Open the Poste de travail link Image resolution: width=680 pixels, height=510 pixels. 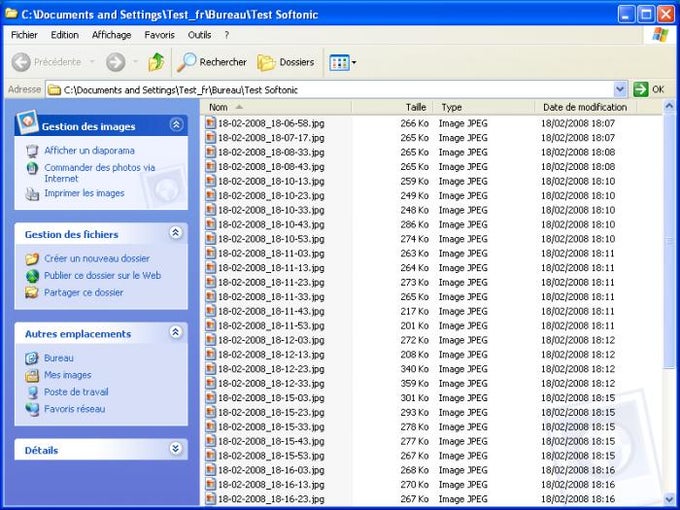[x=76, y=392]
